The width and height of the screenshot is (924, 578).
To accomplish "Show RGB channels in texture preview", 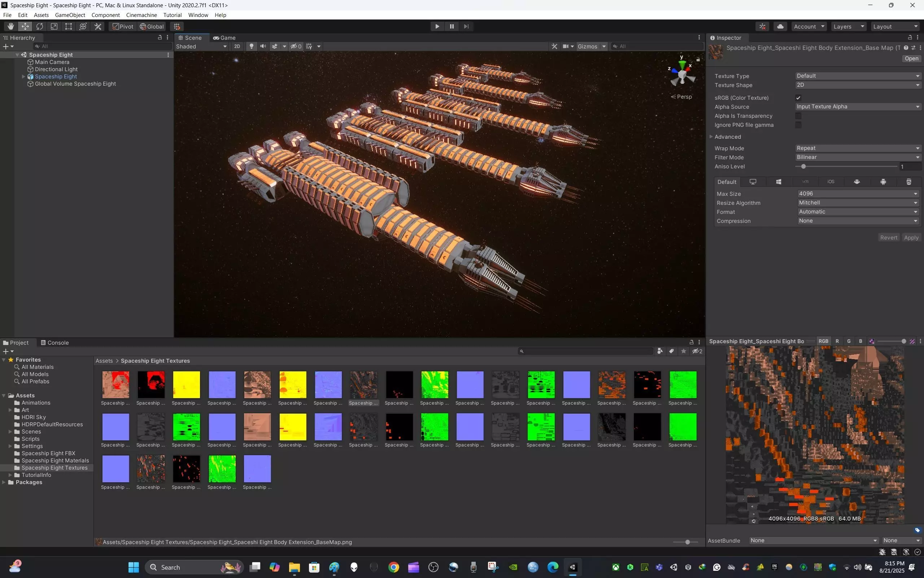I will point(823,341).
